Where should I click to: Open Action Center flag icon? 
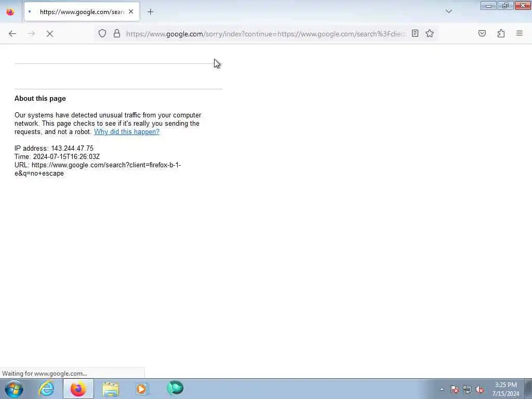point(454,390)
